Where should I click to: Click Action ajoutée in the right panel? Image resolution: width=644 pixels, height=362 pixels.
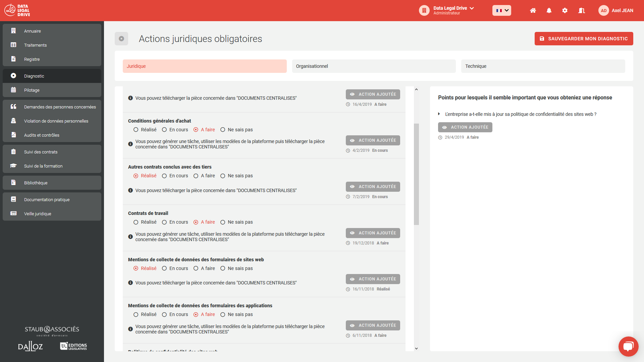[x=465, y=127]
